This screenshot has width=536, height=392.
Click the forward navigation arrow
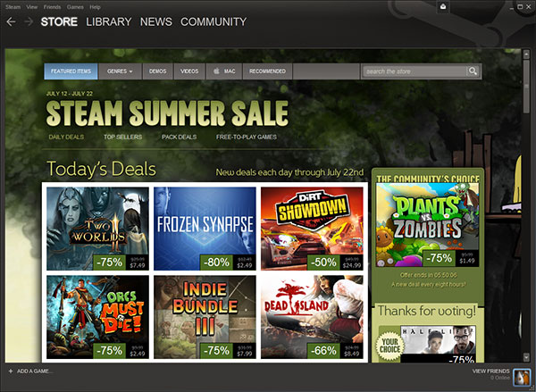tap(29, 21)
